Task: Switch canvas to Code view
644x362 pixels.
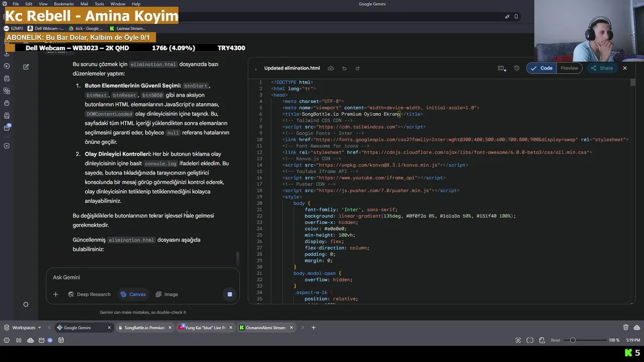Action: coord(542,68)
